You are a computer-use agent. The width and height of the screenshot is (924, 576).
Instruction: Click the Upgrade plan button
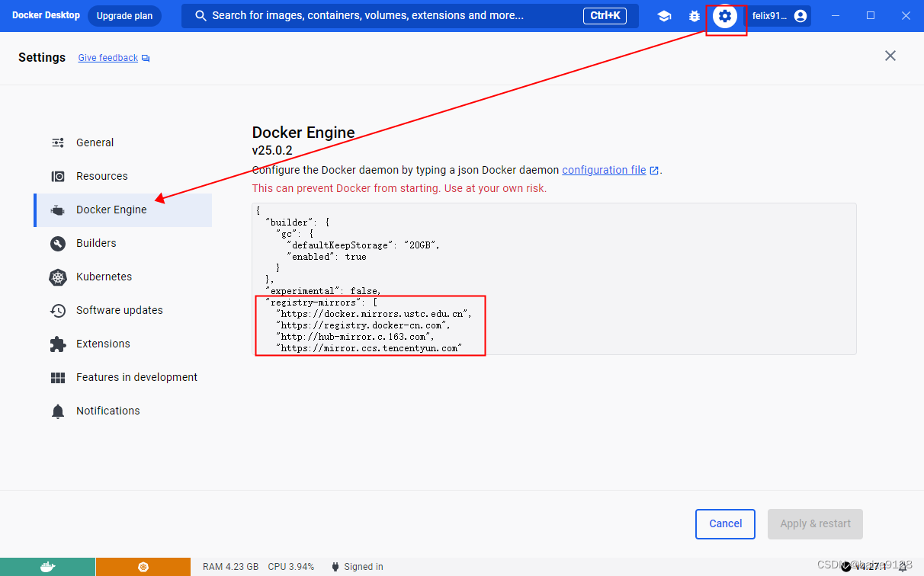124,16
